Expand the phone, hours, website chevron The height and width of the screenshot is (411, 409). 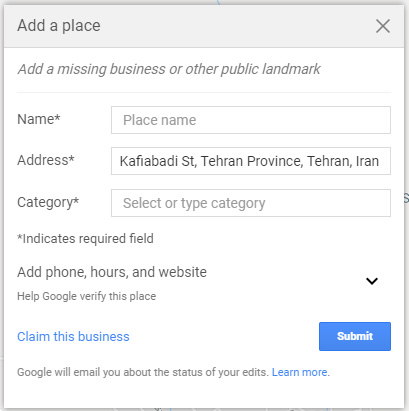[x=372, y=281]
